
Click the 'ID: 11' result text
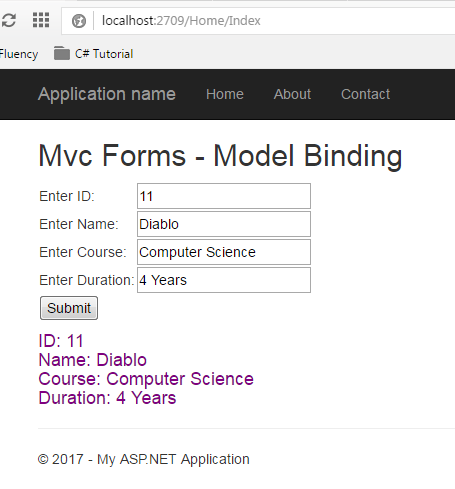tap(61, 341)
